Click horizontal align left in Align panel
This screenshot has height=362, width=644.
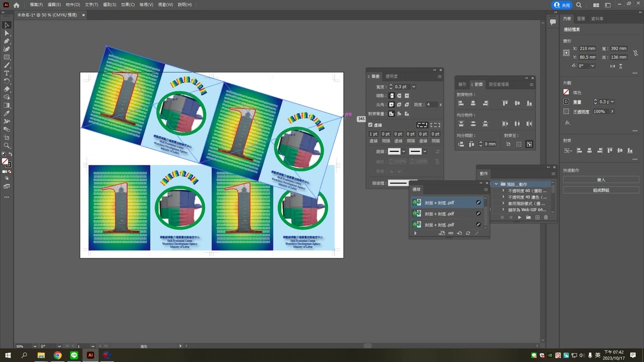461,103
